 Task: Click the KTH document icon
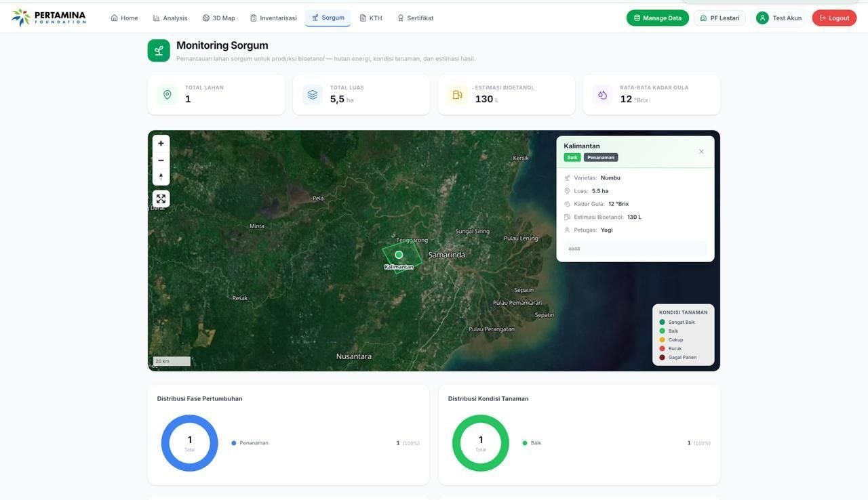pos(363,18)
